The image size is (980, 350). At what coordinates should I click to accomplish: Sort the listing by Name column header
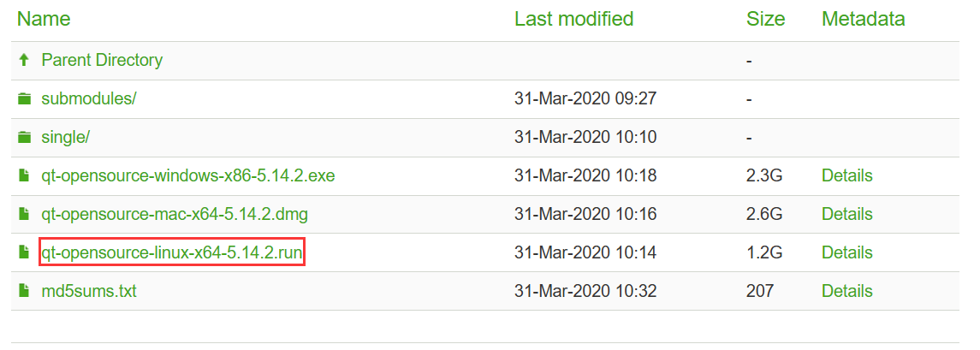pyautogui.click(x=44, y=18)
